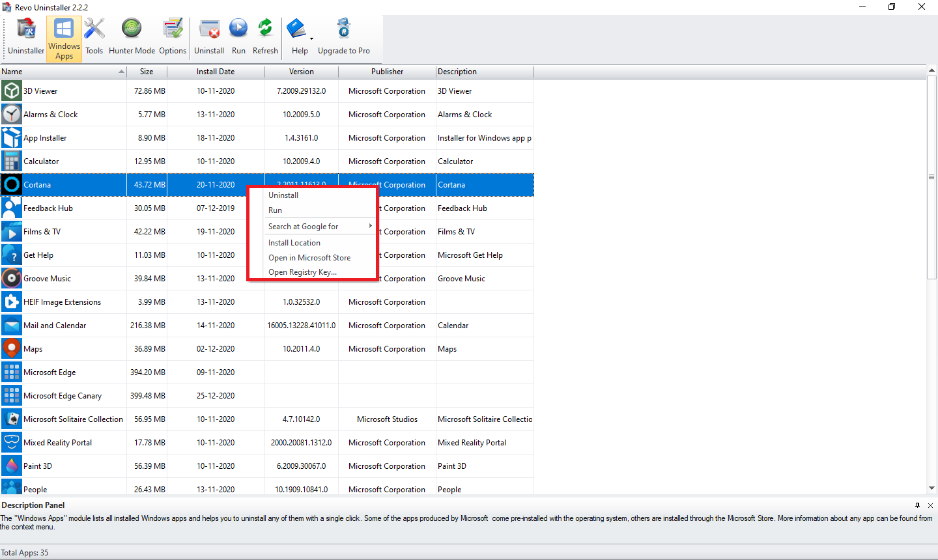Open the Help book icon
The image size is (938, 560).
coord(297,29)
